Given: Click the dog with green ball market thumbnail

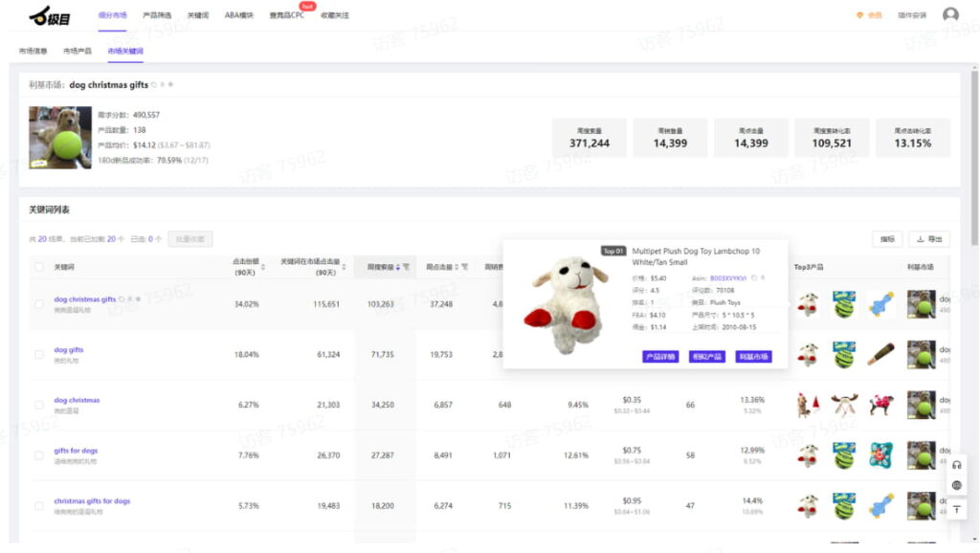Looking at the screenshot, I should (59, 137).
